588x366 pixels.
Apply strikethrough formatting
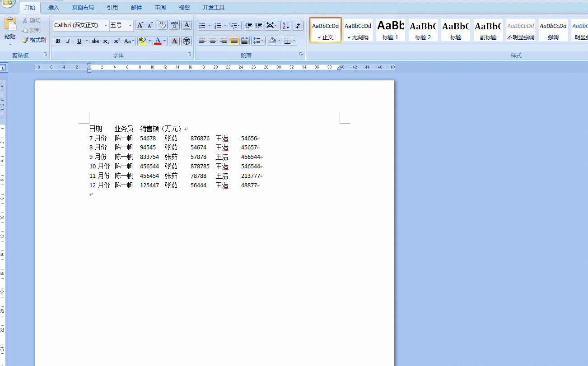(95, 41)
